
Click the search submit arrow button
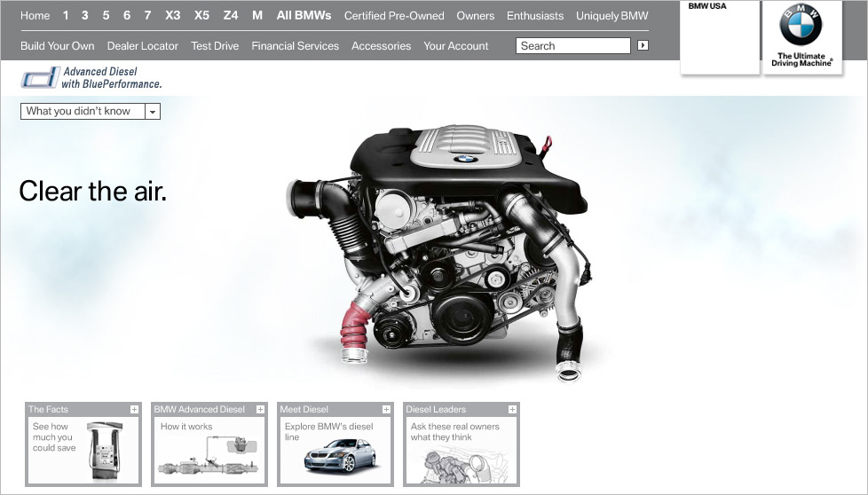click(643, 45)
